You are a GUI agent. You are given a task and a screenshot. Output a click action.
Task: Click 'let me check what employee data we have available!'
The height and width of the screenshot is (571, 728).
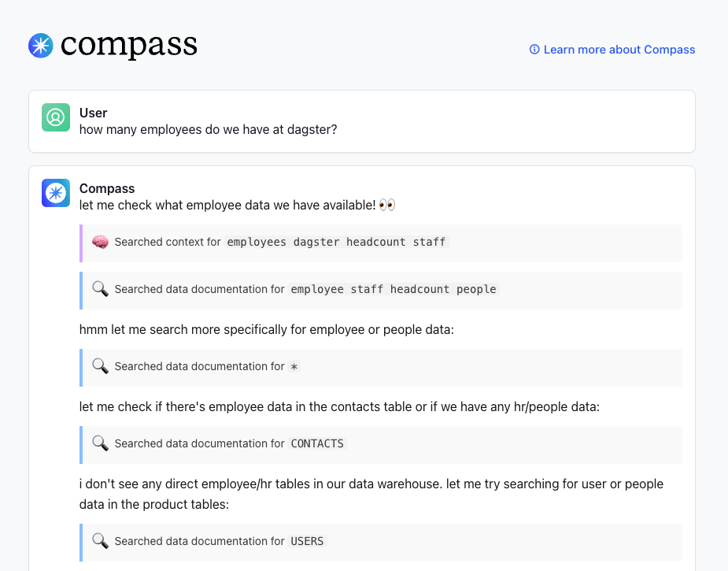click(x=227, y=206)
